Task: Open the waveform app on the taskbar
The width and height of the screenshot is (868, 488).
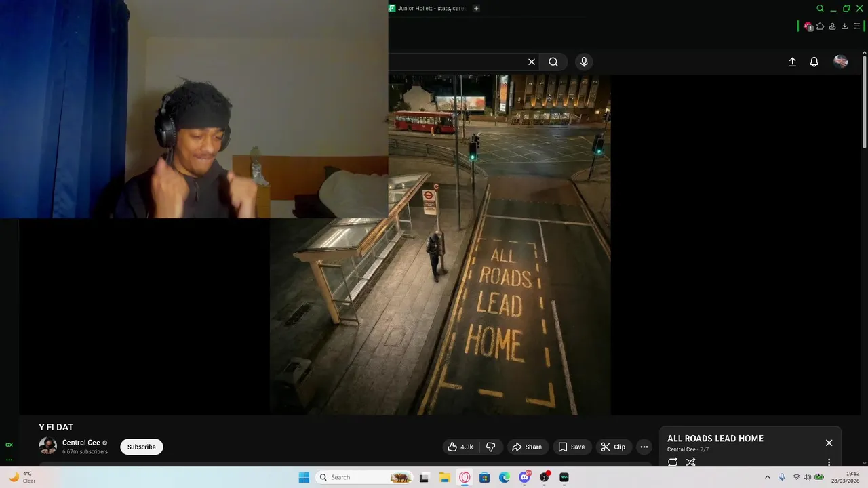Action: (564, 477)
